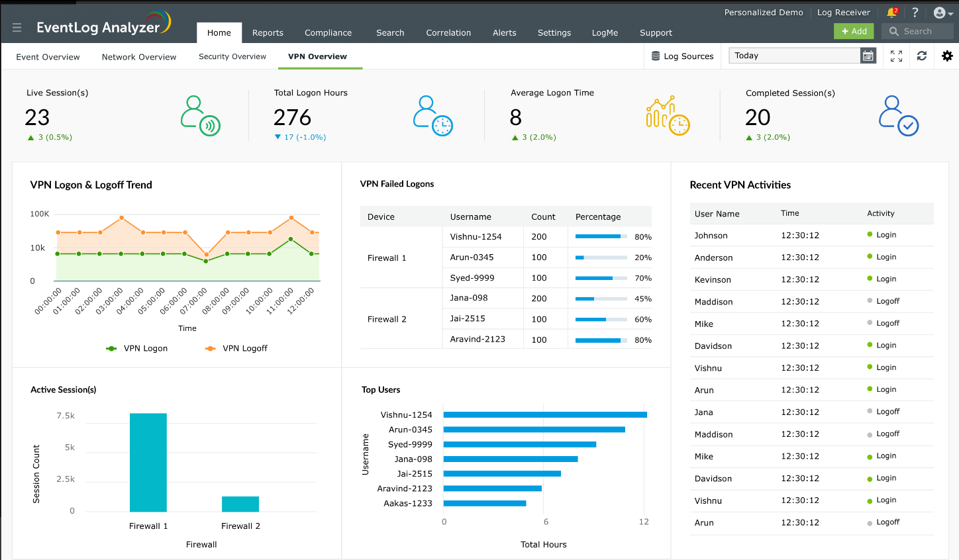
Task: Open the help question mark icon
Action: pyautogui.click(x=915, y=13)
